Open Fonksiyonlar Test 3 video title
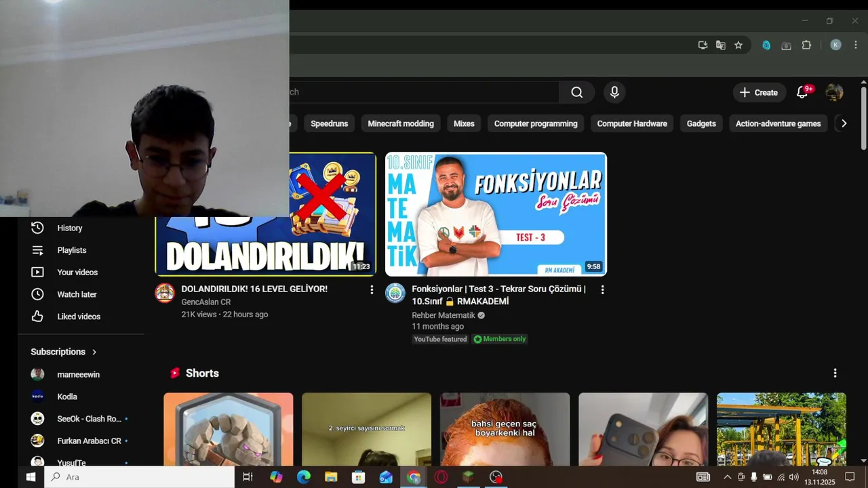 [498, 295]
